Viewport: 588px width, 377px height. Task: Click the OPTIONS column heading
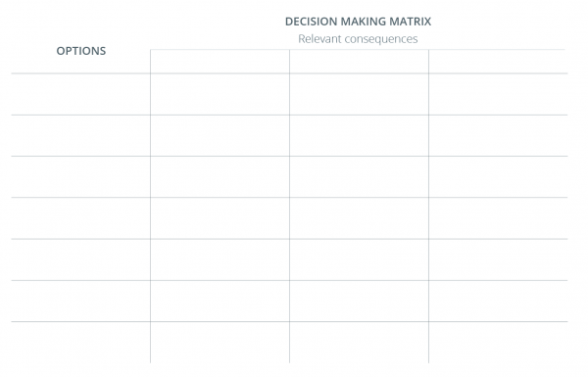(81, 51)
